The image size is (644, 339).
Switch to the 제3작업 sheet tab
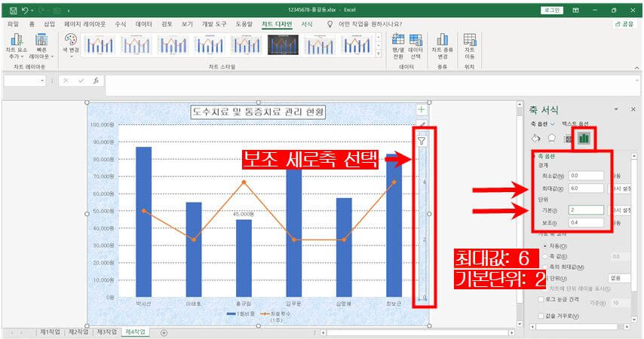click(x=106, y=332)
